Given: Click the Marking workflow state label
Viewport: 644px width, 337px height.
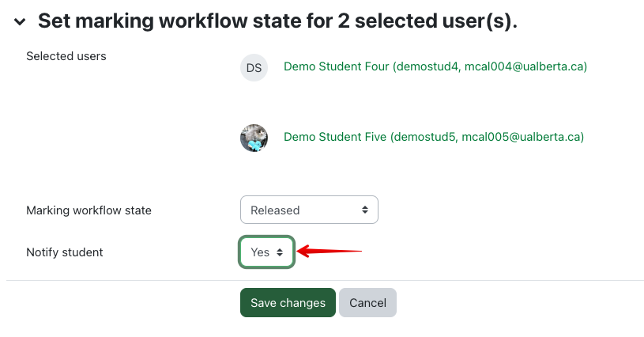Looking at the screenshot, I should (89, 210).
